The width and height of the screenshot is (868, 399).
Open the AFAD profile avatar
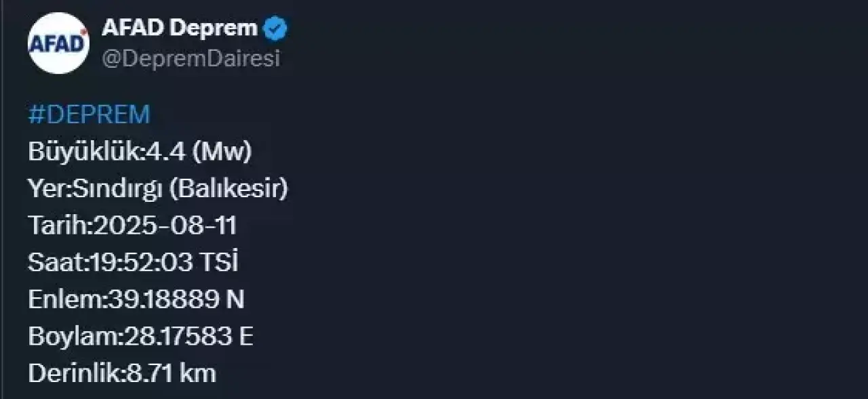pyautogui.click(x=58, y=43)
